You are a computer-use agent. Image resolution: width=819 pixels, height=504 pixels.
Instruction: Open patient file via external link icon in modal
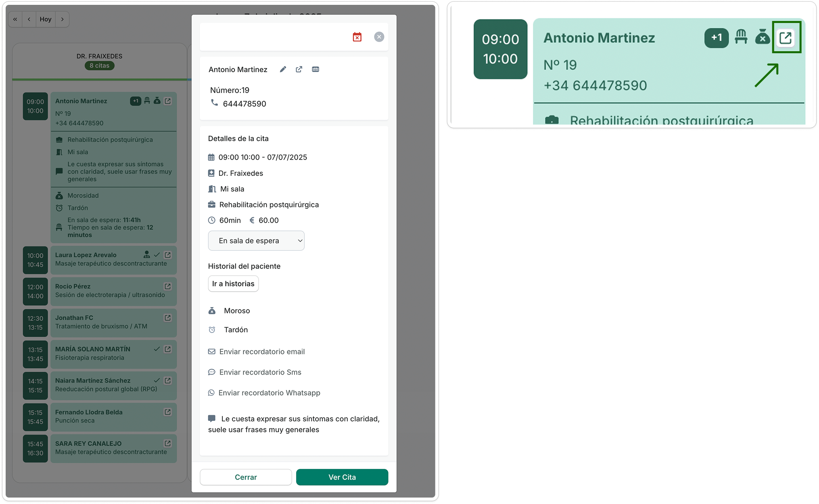299,69
